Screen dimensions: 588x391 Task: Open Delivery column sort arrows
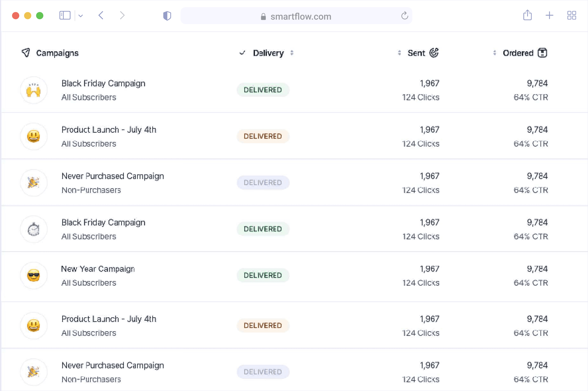(292, 53)
